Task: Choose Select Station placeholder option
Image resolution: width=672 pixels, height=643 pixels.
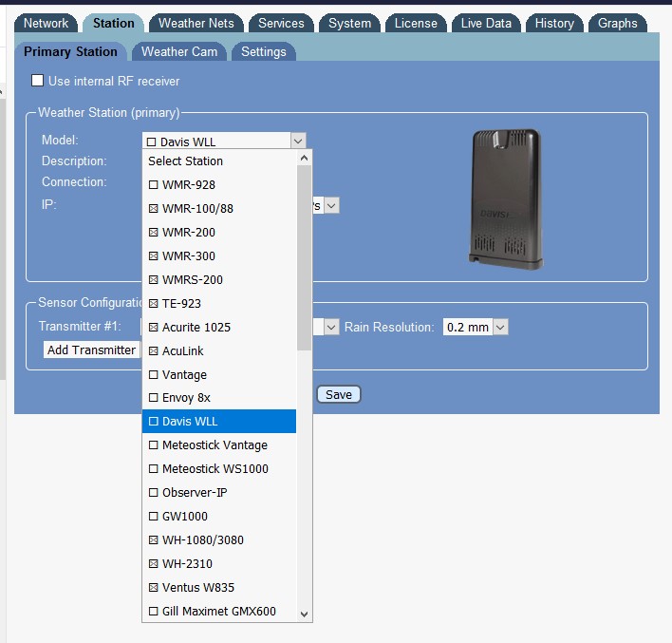Action: pyautogui.click(x=219, y=161)
